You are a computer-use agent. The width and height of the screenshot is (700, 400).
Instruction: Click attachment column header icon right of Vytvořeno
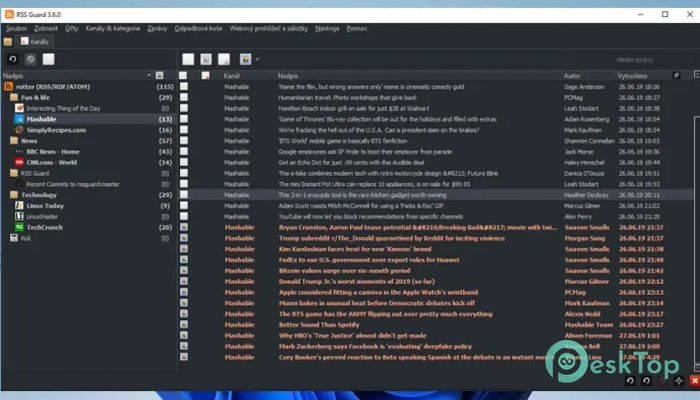tap(676, 75)
